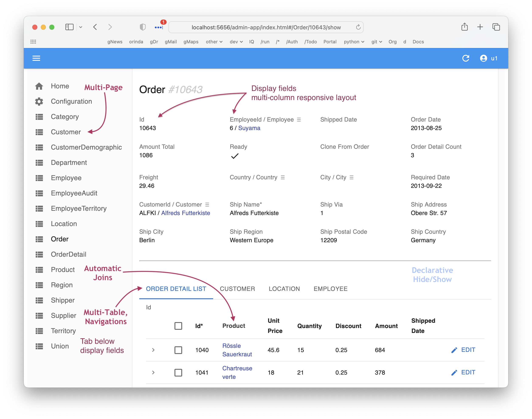The image size is (532, 419).
Task: Go back with the browser back arrow
Action: point(95,27)
